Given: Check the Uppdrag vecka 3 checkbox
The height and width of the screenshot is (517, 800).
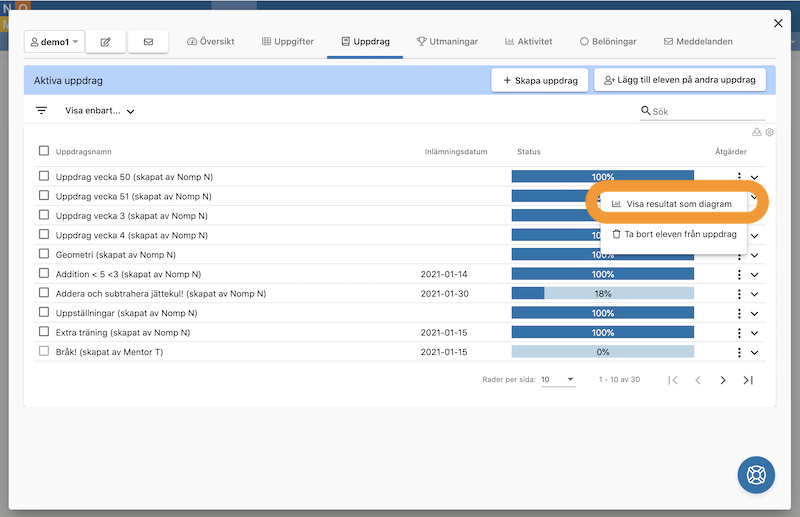Looking at the screenshot, I should [44, 214].
